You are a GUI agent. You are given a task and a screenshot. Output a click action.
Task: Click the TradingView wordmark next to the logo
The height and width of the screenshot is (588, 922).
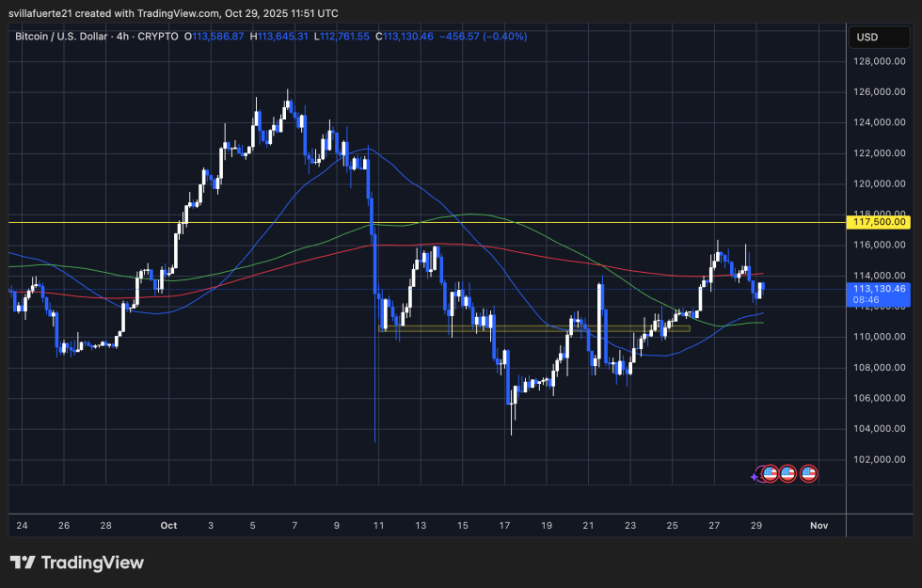94,562
